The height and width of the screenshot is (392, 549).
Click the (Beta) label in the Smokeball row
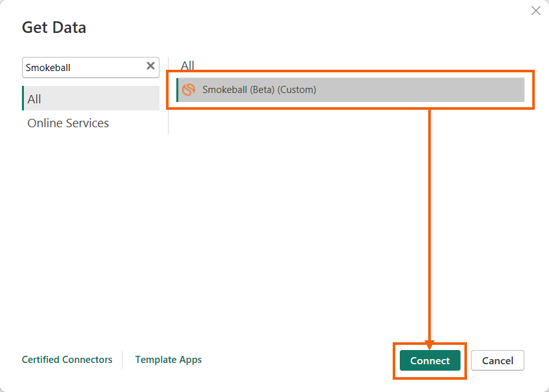click(262, 90)
